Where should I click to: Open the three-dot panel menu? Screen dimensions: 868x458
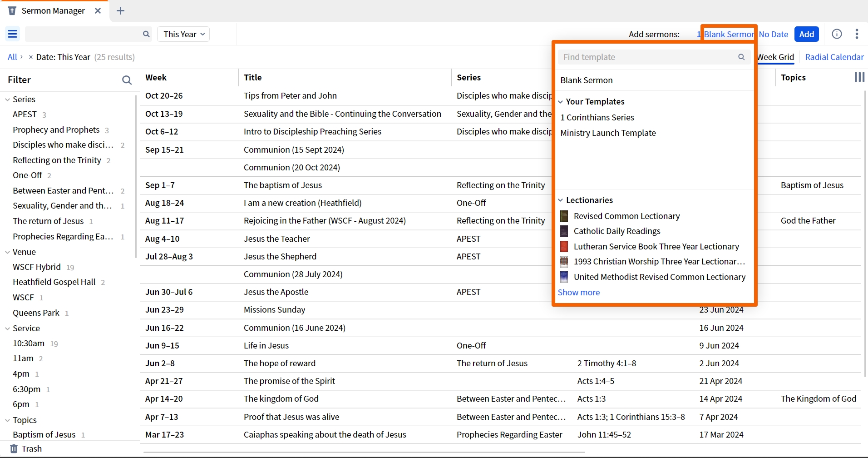pos(857,34)
